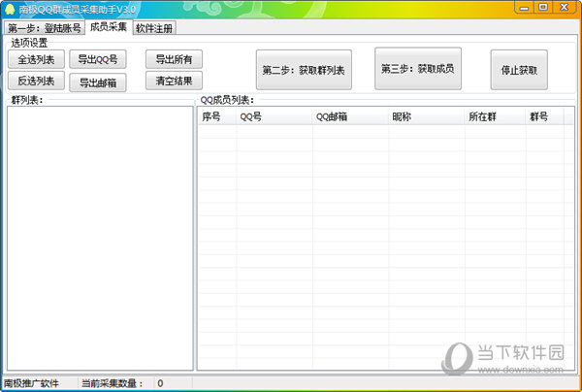Sort by the QQ号 column header
Viewport: 582px width, 392px height.
[274, 117]
